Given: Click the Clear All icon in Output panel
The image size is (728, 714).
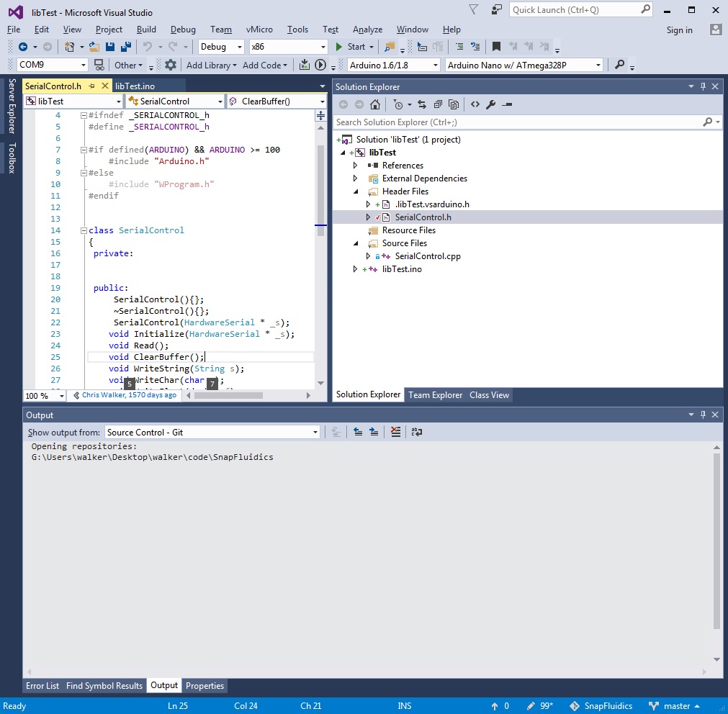Looking at the screenshot, I should [395, 433].
